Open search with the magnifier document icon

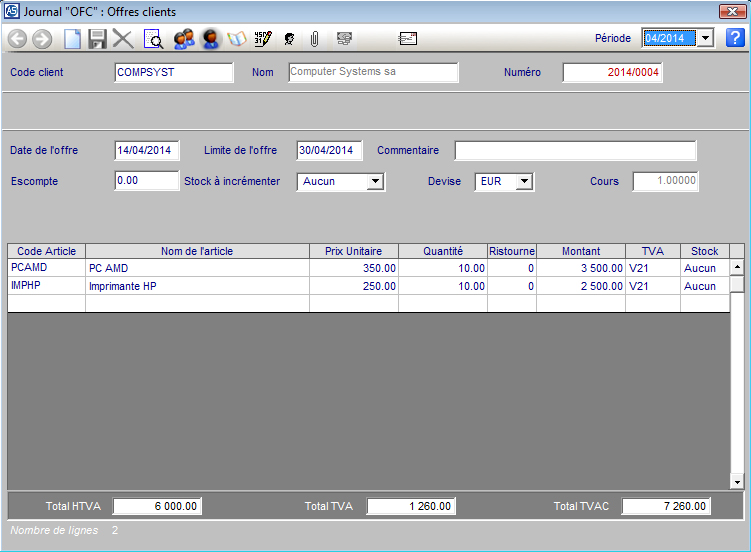coord(153,39)
